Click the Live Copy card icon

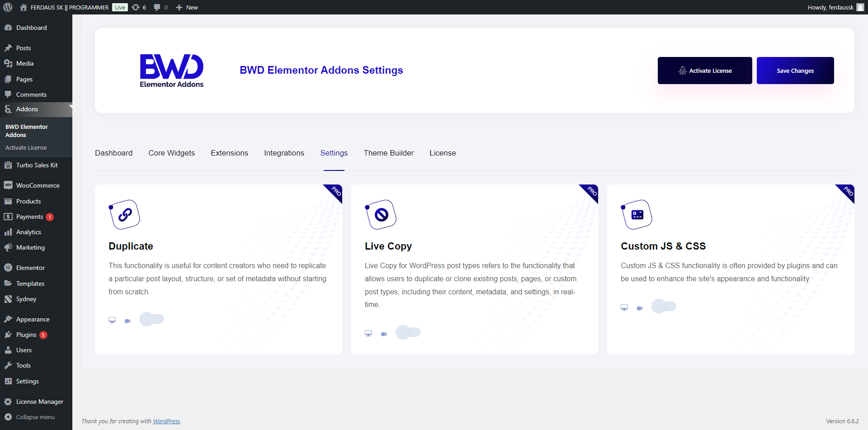tap(381, 215)
